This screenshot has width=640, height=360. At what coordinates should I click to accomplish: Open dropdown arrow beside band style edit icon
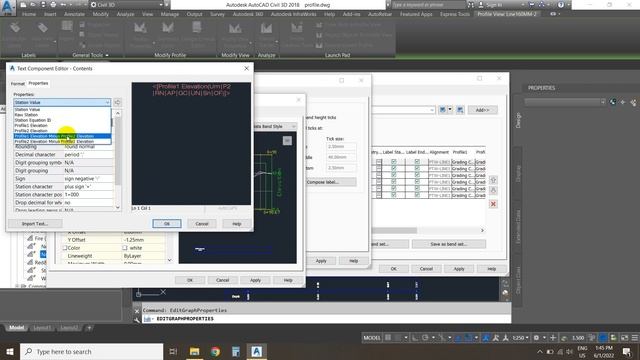coord(450,110)
